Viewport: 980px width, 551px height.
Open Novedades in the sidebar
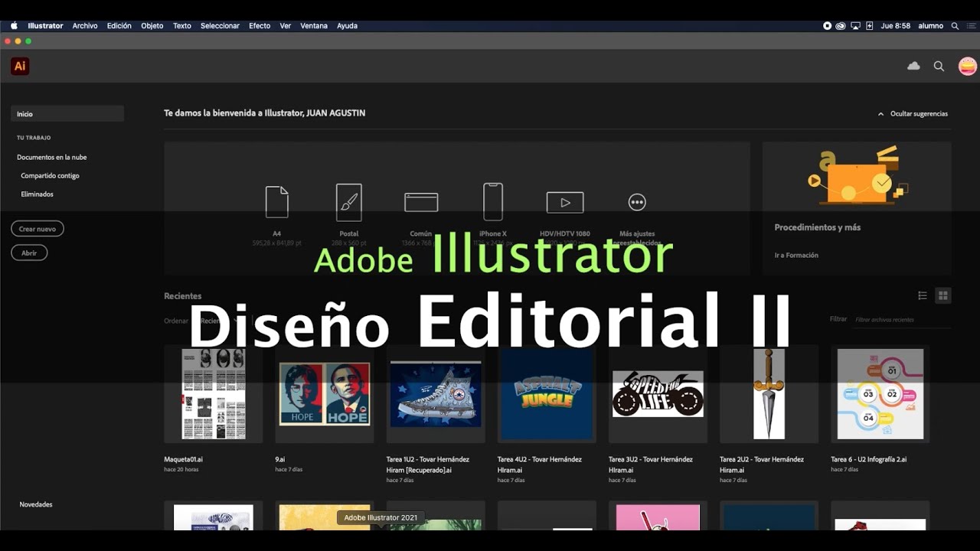pos(36,504)
